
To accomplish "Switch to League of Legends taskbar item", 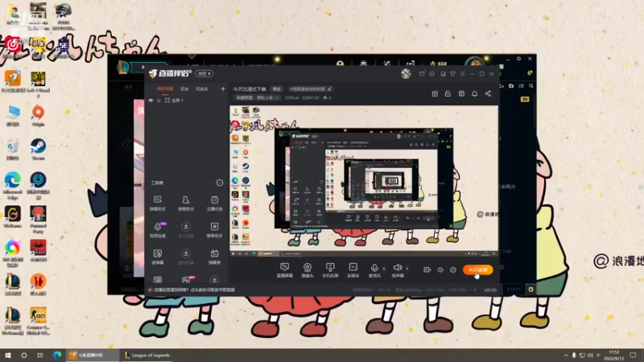I will tap(147, 355).
